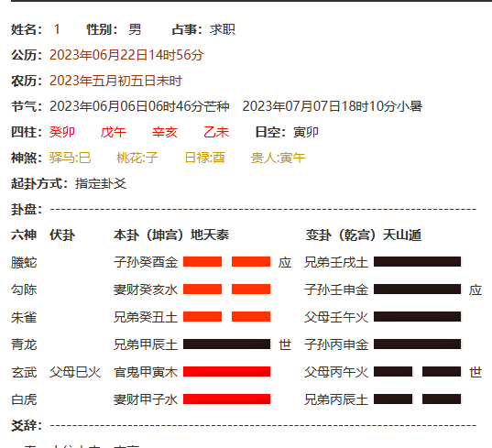Click the 应 marker beside 子孙壬申金
Viewport: 492px width, 448px height.
coord(476,290)
